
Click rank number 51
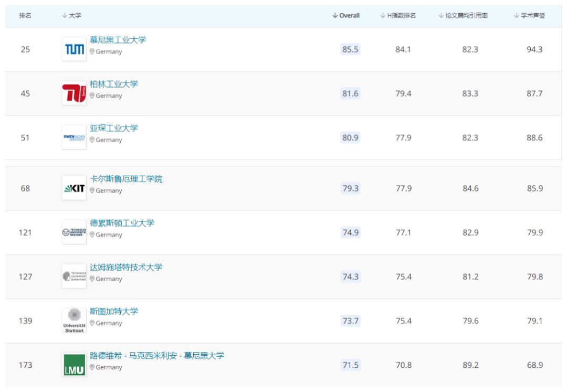pyautogui.click(x=25, y=137)
